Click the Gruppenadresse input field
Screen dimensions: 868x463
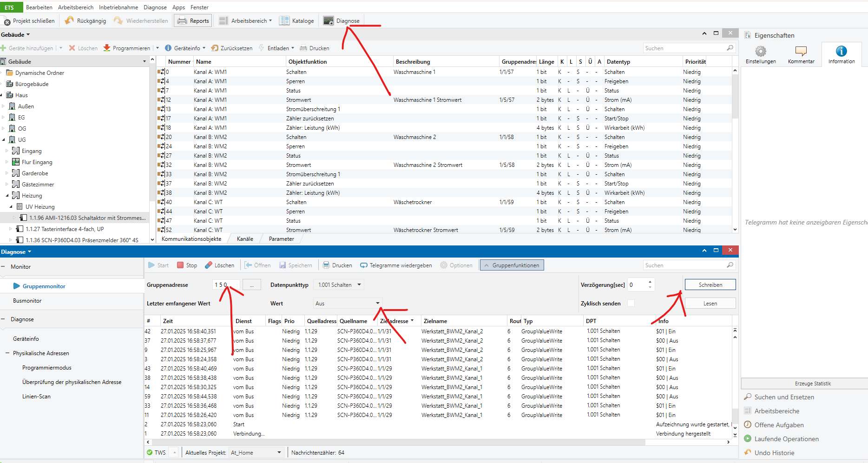(x=226, y=284)
